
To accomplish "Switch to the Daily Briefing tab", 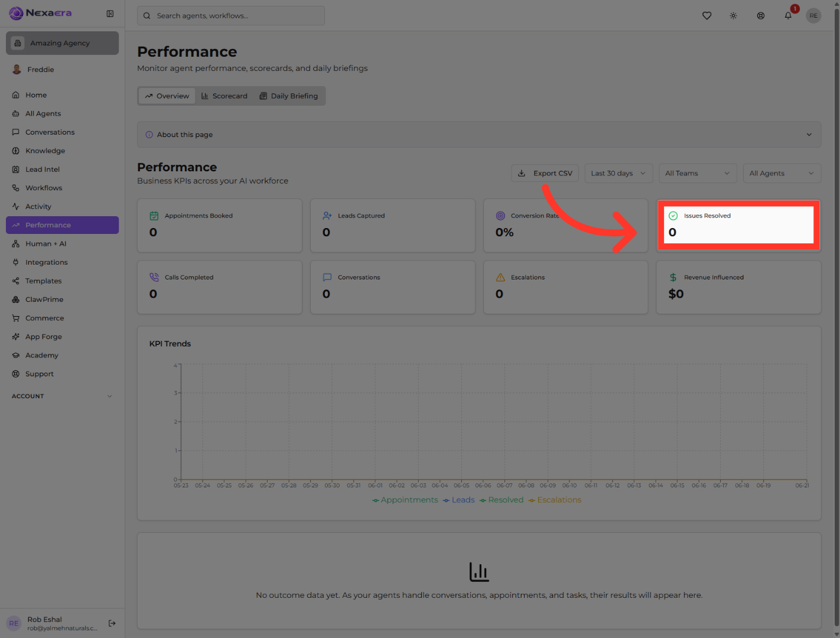I will [x=289, y=96].
